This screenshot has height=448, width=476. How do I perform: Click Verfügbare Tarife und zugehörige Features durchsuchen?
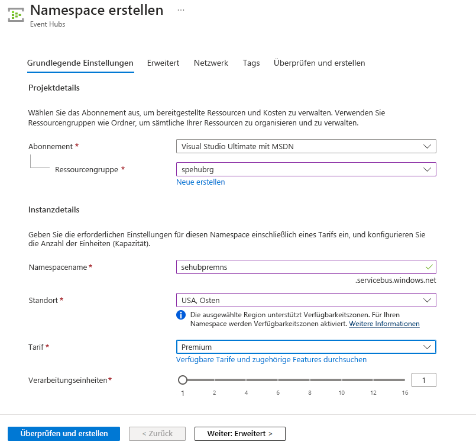tap(271, 360)
